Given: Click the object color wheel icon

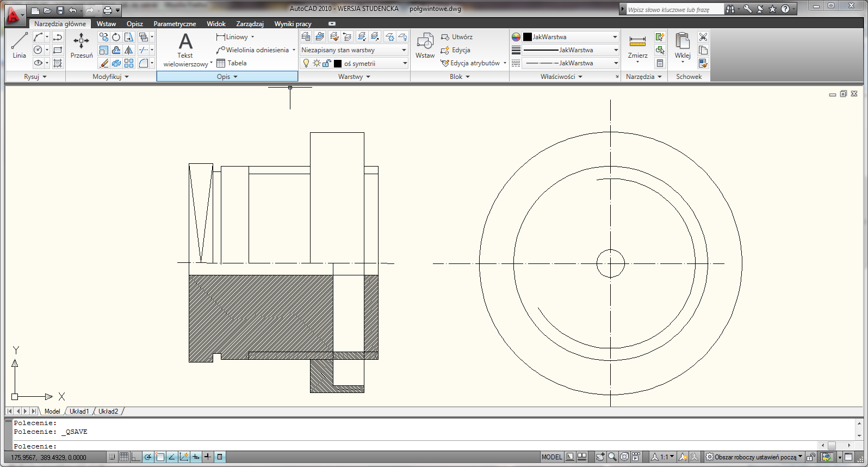Looking at the screenshot, I should tap(516, 37).
